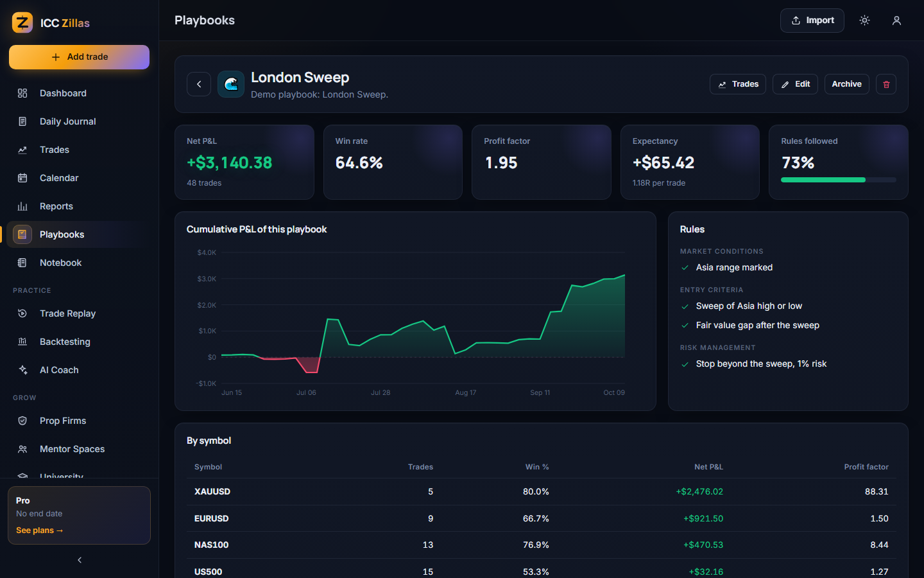This screenshot has width=924, height=578.
Task: Click the Playbooks sidebar icon
Action: pos(22,234)
